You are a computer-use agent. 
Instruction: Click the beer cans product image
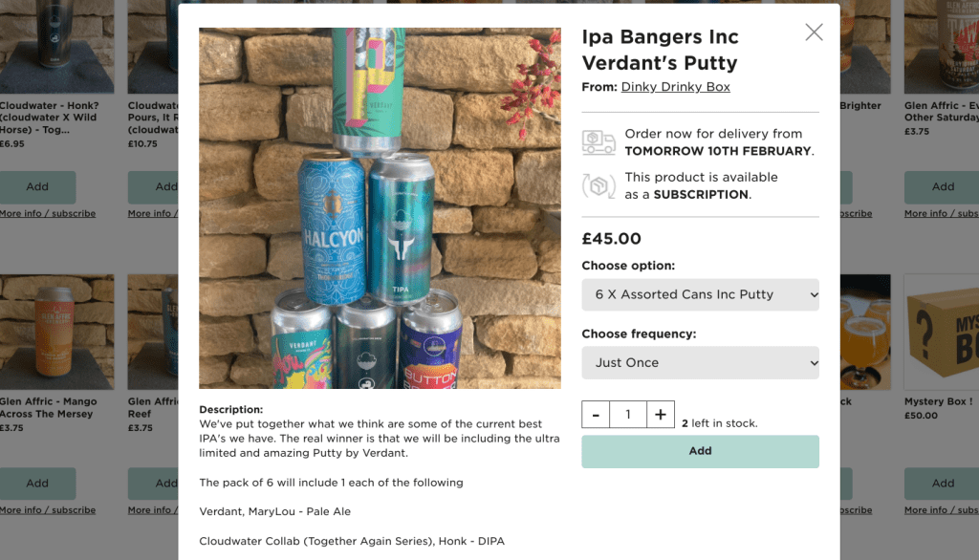(x=380, y=208)
